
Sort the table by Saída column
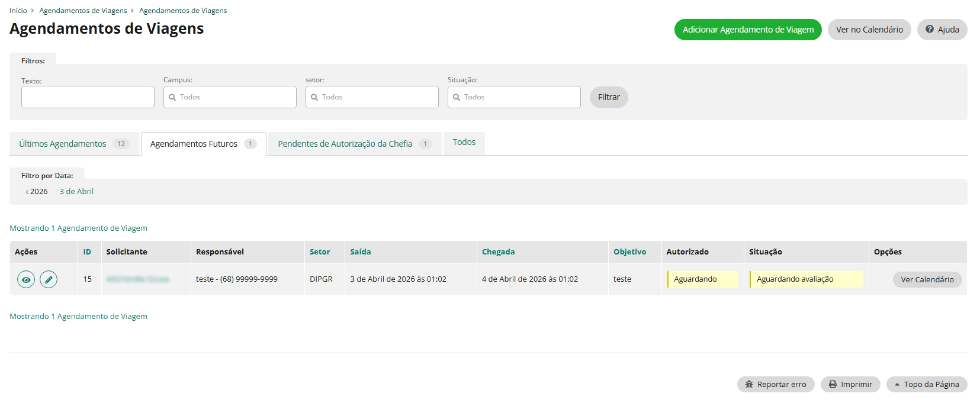click(360, 252)
